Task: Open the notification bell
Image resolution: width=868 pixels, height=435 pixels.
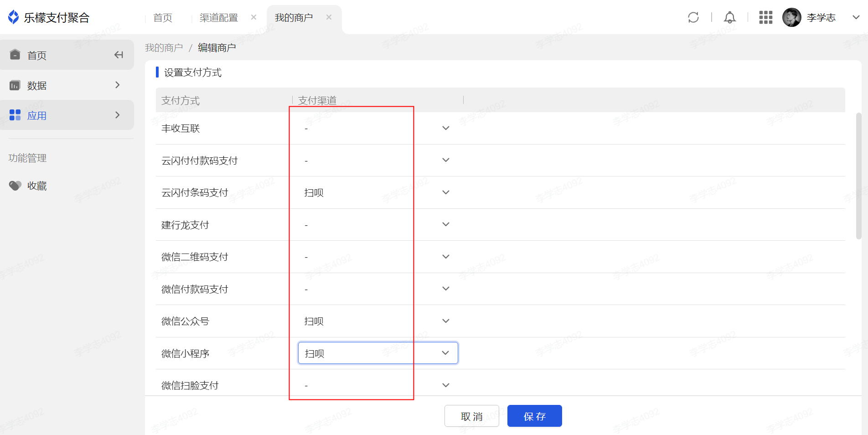Action: point(730,17)
